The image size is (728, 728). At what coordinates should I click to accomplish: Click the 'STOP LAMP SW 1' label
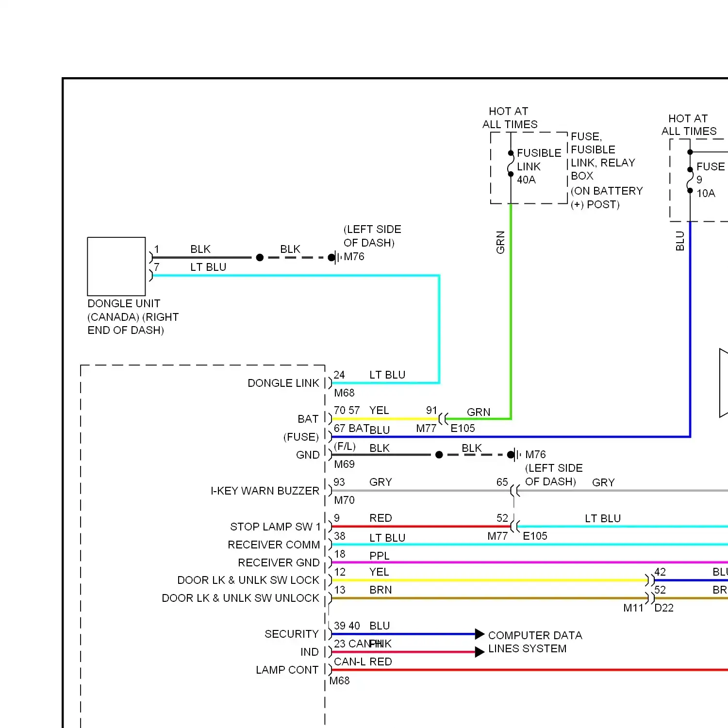tap(275, 527)
